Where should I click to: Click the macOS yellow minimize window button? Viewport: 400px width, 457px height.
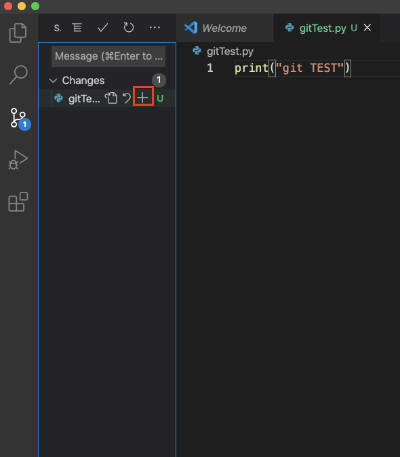(x=22, y=6)
